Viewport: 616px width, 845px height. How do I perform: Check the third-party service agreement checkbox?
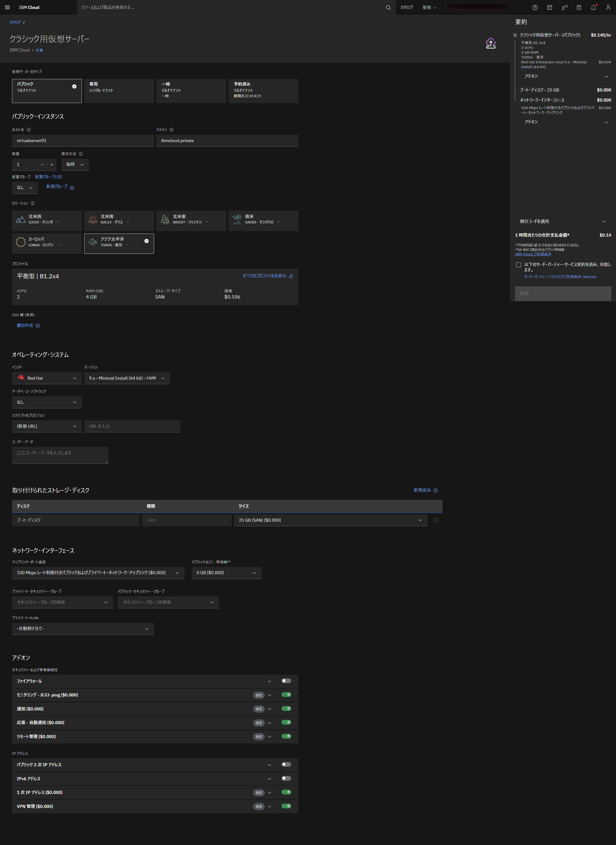(x=518, y=265)
